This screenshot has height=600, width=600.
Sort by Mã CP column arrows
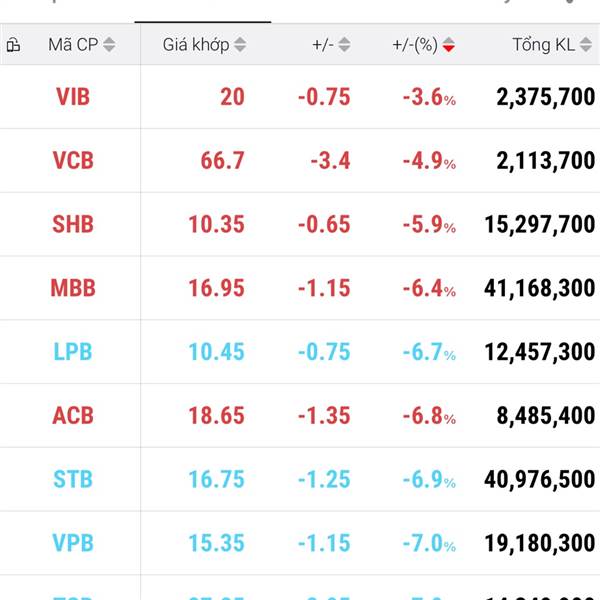(109, 45)
